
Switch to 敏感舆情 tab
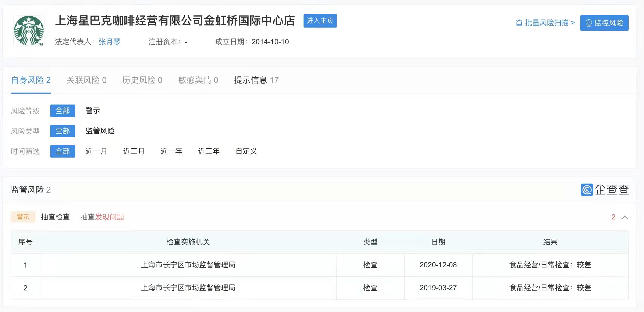point(198,80)
